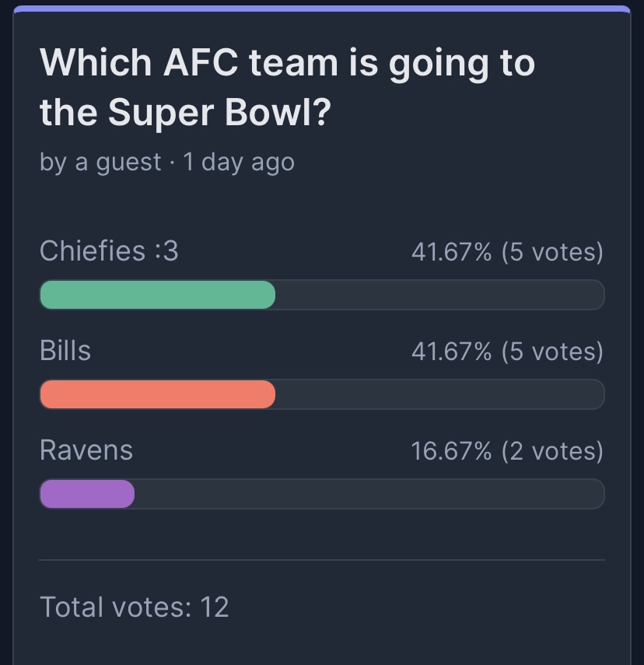Click the "Total votes: 12" text

click(134, 607)
